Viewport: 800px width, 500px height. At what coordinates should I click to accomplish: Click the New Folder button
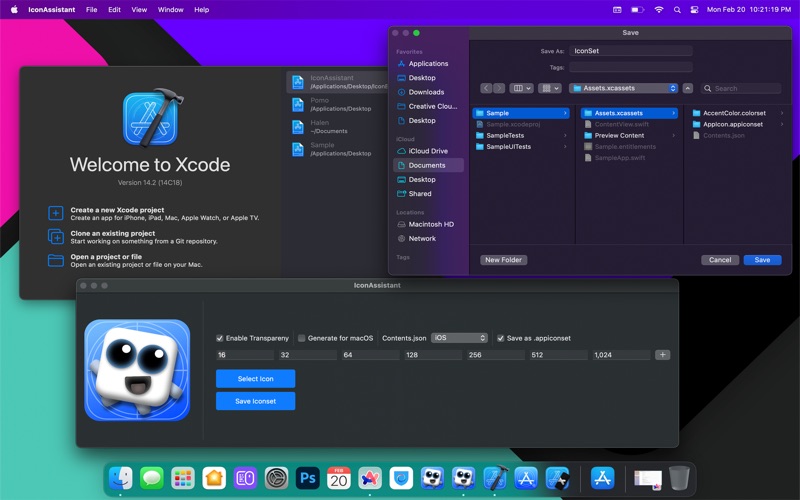[503, 260]
